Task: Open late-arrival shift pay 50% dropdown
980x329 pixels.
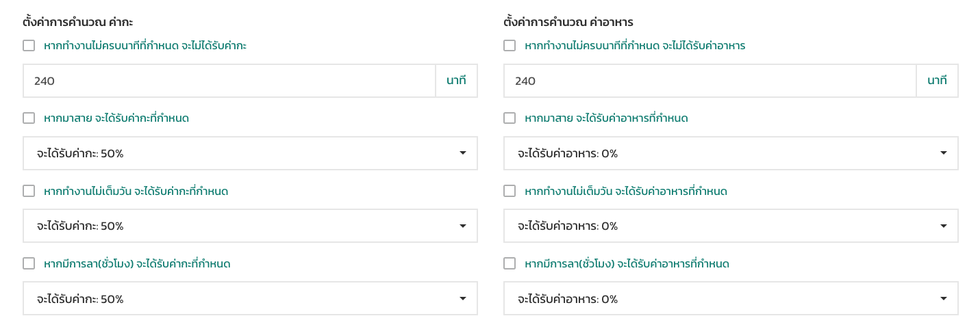Action: (x=250, y=153)
